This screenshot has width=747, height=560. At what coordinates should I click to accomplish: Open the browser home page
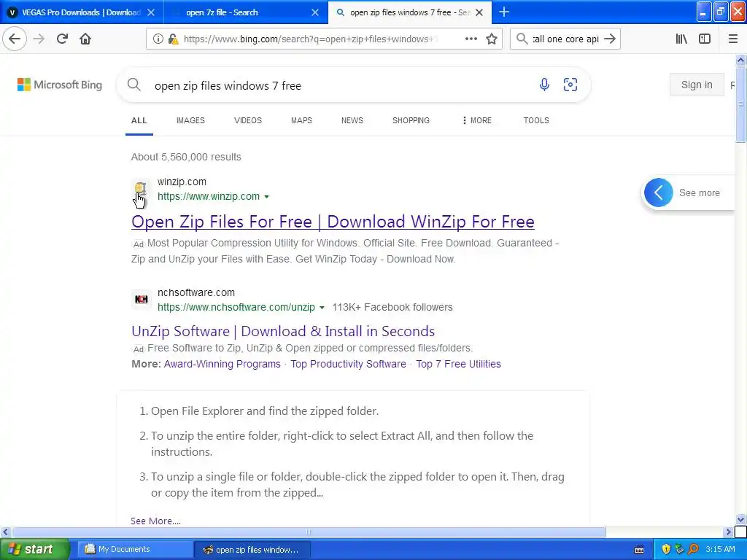click(85, 39)
